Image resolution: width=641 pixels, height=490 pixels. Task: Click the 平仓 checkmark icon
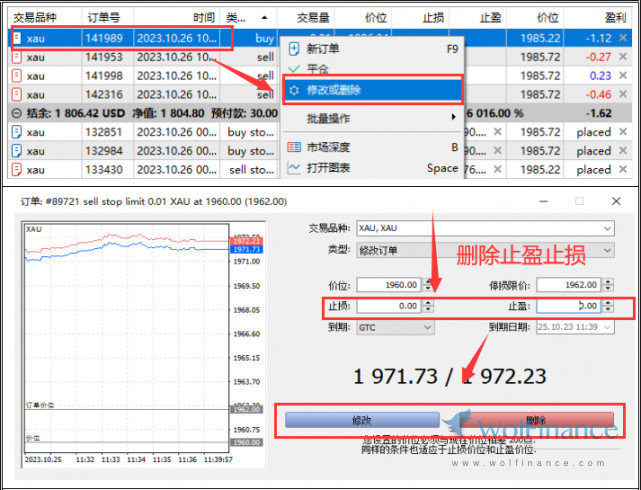[294, 69]
